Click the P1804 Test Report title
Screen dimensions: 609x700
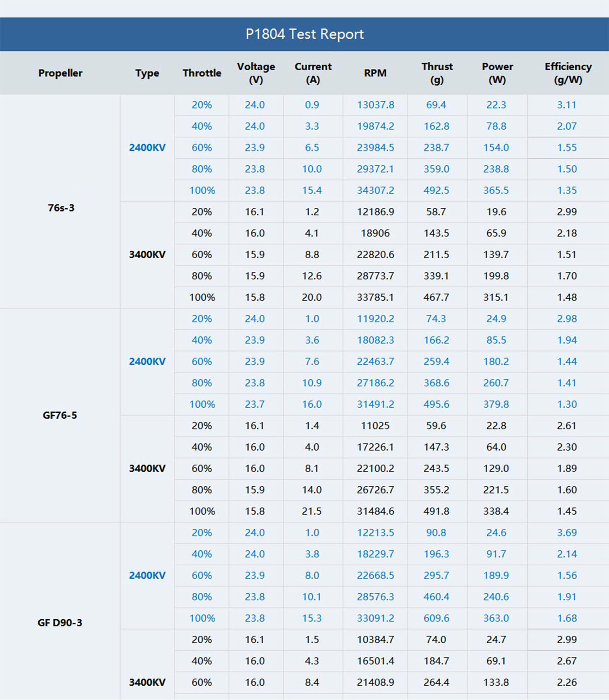304,34
